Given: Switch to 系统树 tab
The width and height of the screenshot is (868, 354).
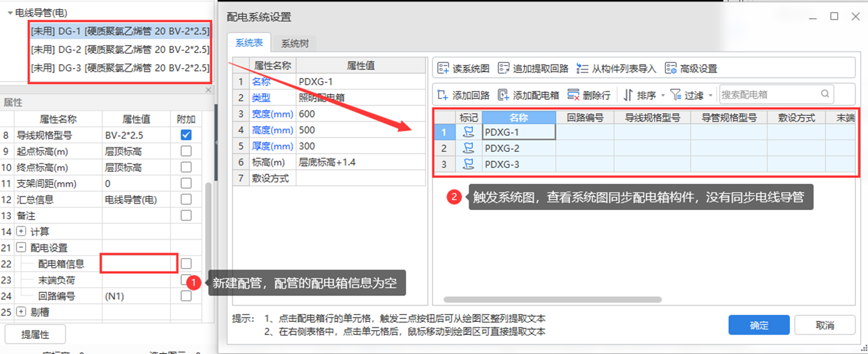Looking at the screenshot, I should click(x=294, y=43).
